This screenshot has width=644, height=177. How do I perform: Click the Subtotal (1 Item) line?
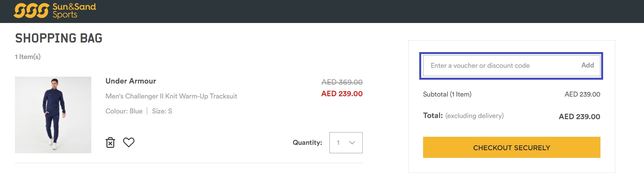click(x=447, y=94)
